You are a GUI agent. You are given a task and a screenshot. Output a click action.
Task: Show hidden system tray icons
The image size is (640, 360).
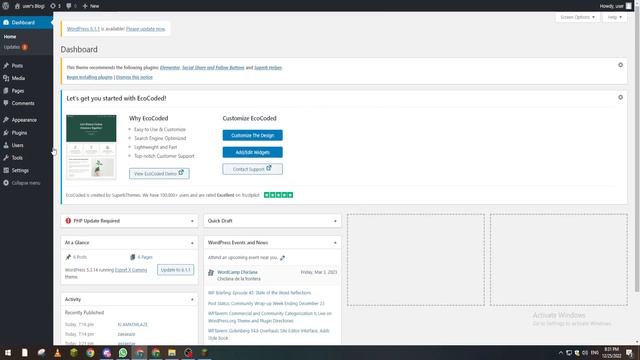click(x=561, y=353)
